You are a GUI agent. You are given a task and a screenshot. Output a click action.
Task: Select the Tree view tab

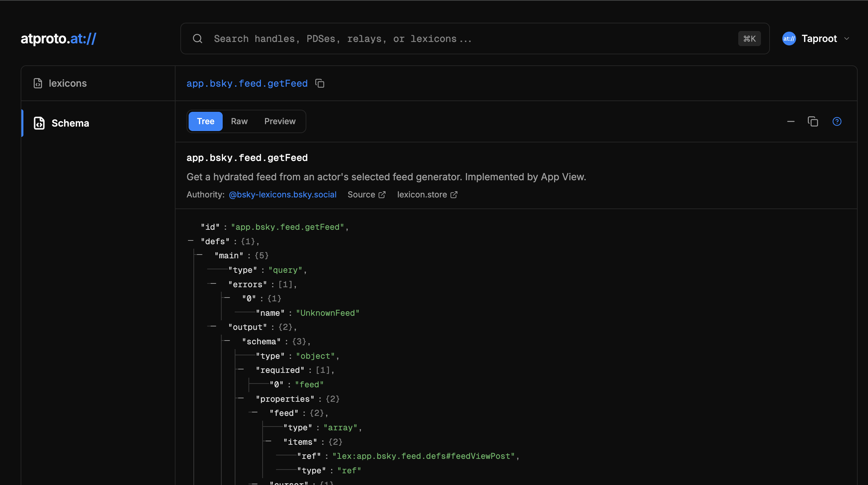coord(205,121)
